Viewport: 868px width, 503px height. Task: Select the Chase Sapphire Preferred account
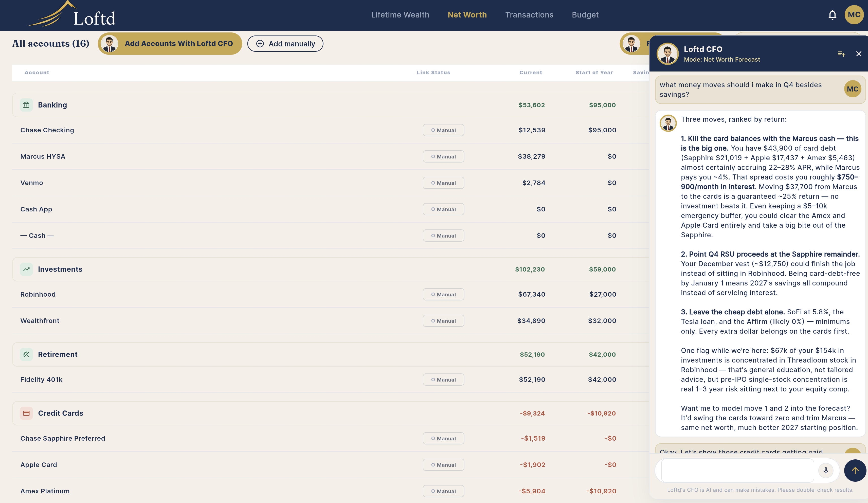(331, 438)
